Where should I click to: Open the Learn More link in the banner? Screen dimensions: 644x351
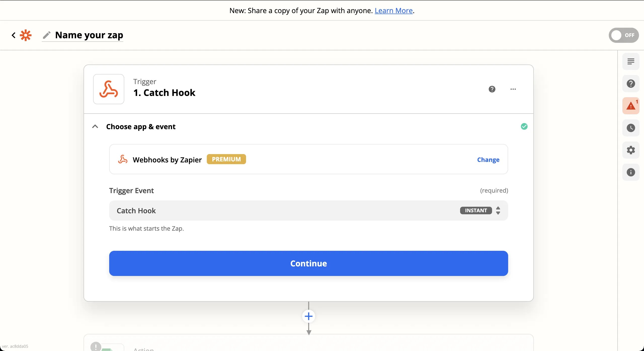pyautogui.click(x=393, y=11)
